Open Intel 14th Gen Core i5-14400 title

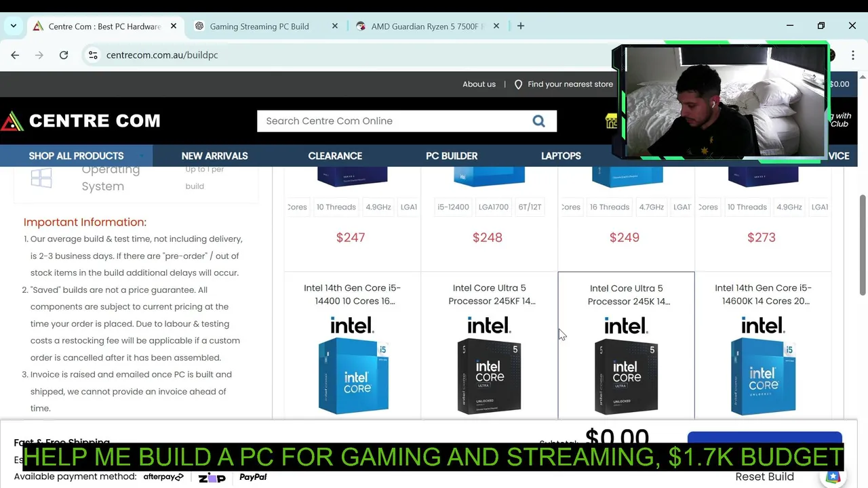pos(352,294)
